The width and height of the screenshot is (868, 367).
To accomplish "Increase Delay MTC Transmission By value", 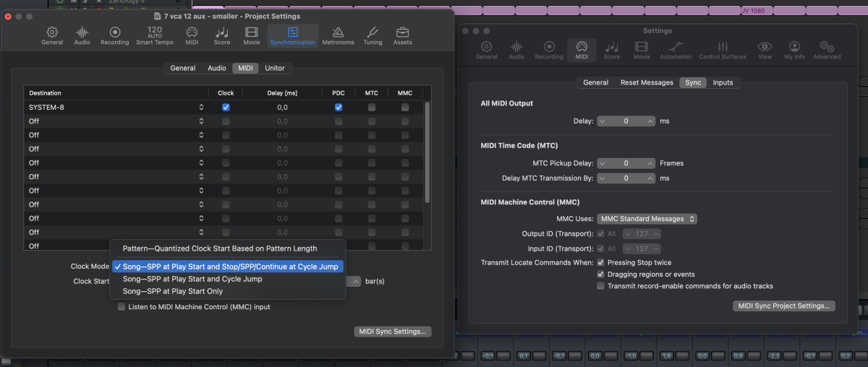I will 650,178.
